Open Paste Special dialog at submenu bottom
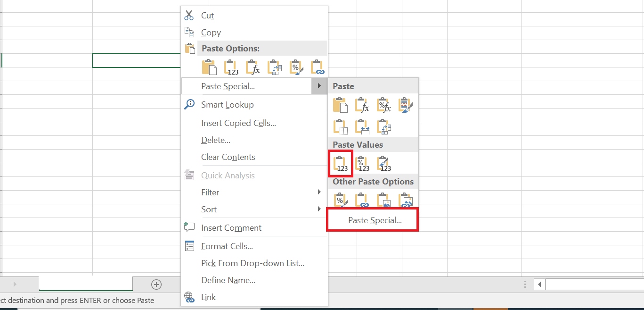The height and width of the screenshot is (310, 644). click(x=375, y=220)
